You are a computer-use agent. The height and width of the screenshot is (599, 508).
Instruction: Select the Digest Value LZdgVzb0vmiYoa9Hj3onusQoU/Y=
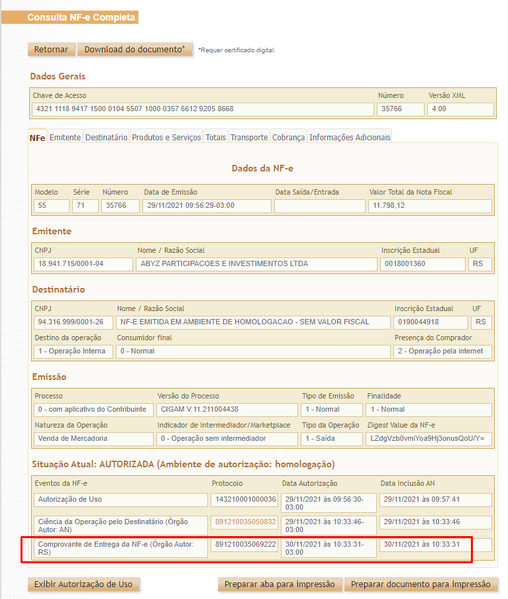(x=429, y=439)
